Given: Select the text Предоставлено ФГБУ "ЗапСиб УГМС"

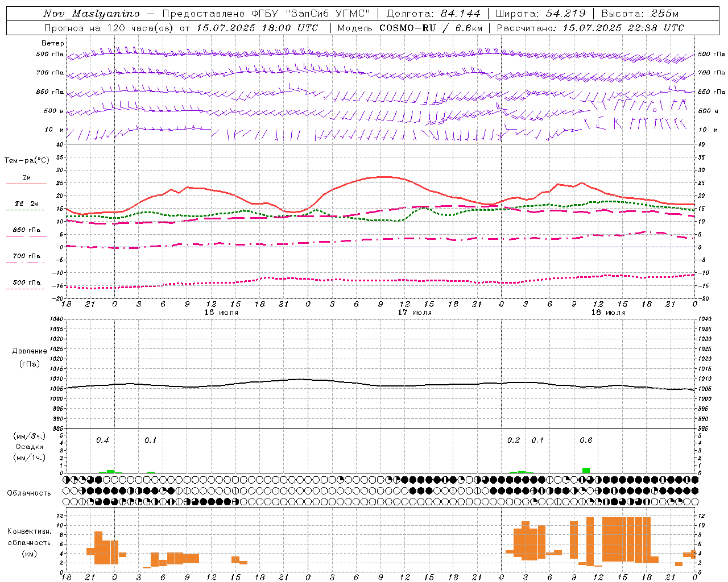Looking at the screenshot, I should point(267,14).
